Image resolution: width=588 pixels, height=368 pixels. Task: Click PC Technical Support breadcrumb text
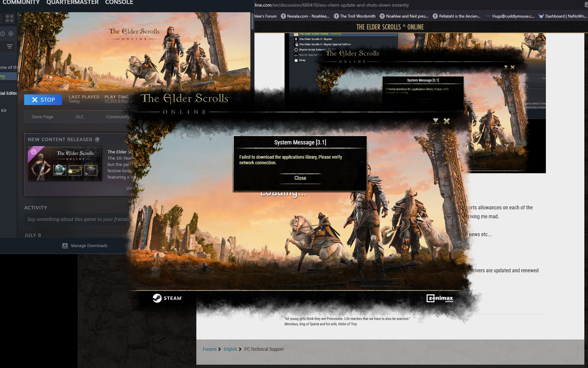click(x=264, y=349)
